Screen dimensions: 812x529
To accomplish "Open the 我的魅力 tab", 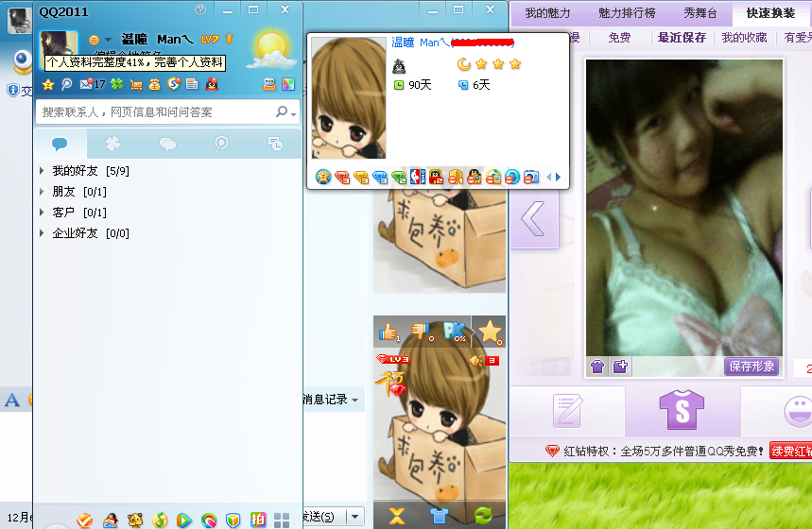I will point(547,13).
